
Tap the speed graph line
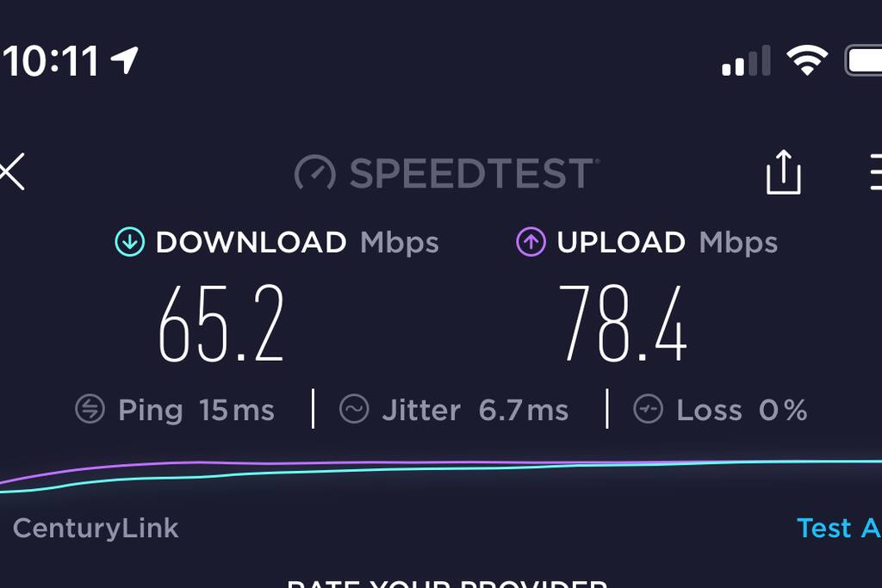pos(441,472)
